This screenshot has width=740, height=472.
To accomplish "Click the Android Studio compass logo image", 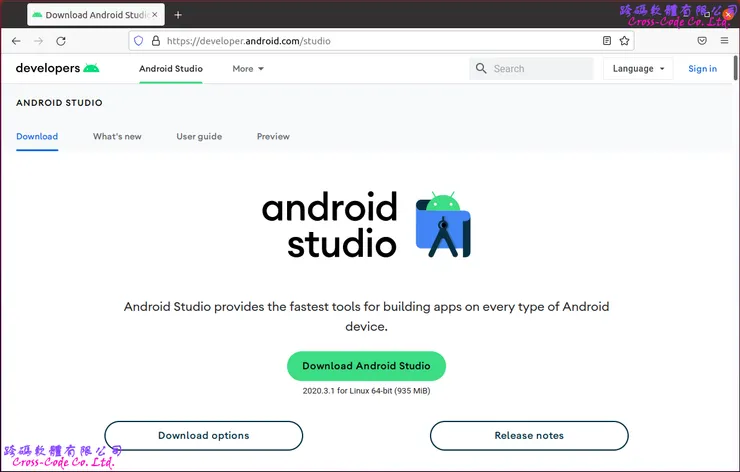I will coord(443,224).
